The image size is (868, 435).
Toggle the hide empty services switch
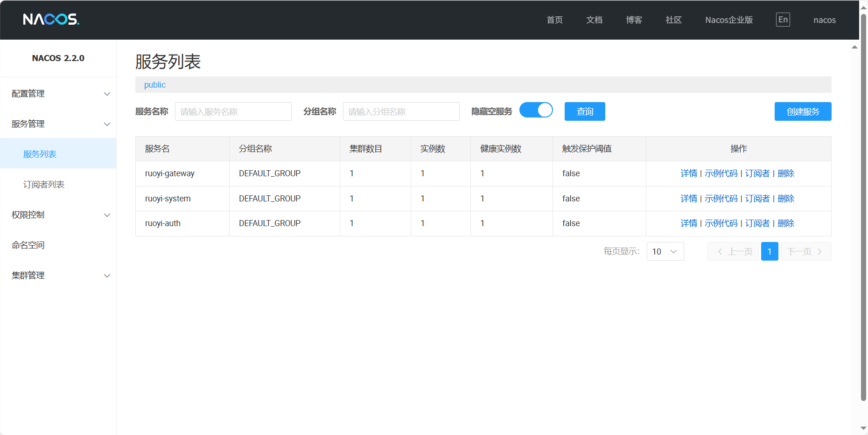coord(536,110)
